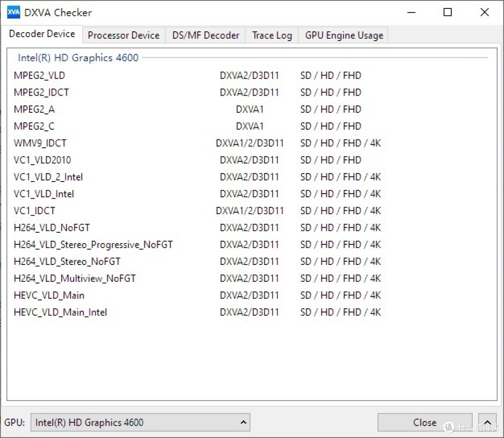Open the GPU selection dropdown
Screen dimensions: 504x438
coord(140,422)
